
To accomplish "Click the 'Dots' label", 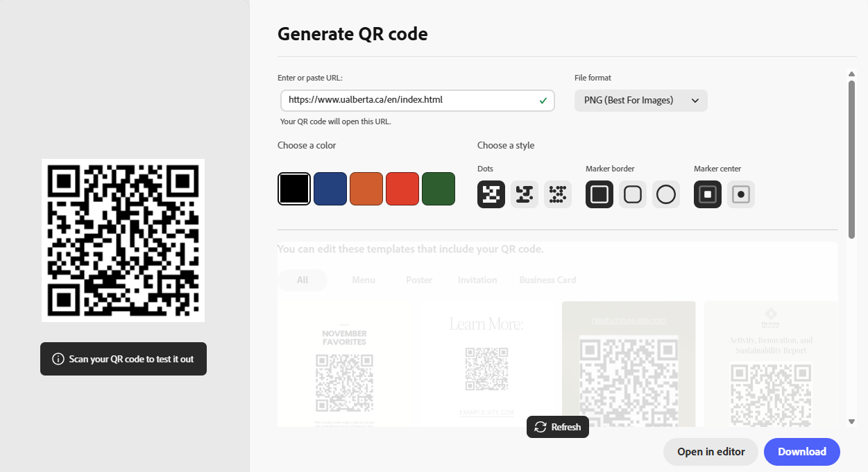I will point(485,169).
